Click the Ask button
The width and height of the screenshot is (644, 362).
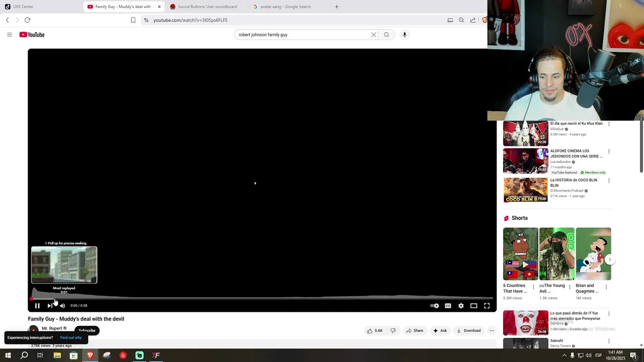tap(440, 331)
